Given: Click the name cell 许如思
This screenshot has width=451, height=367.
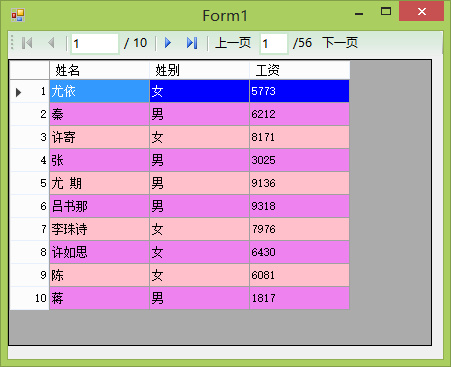Looking at the screenshot, I should pos(99,252).
